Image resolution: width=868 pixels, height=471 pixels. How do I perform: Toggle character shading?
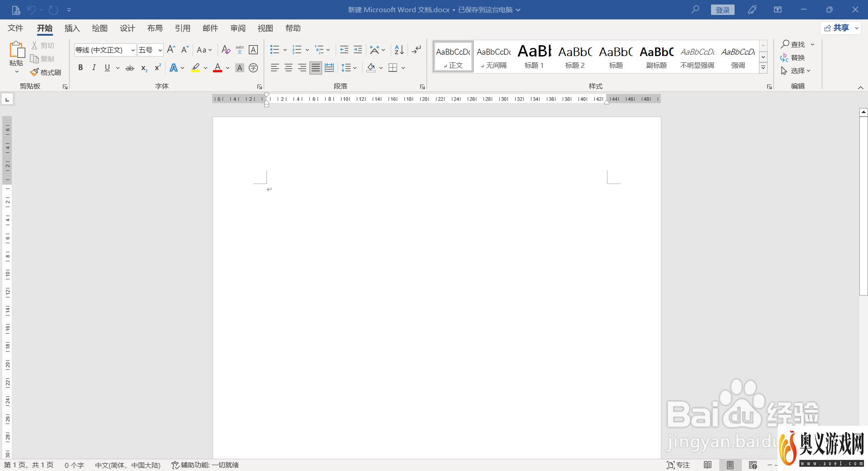[240, 68]
